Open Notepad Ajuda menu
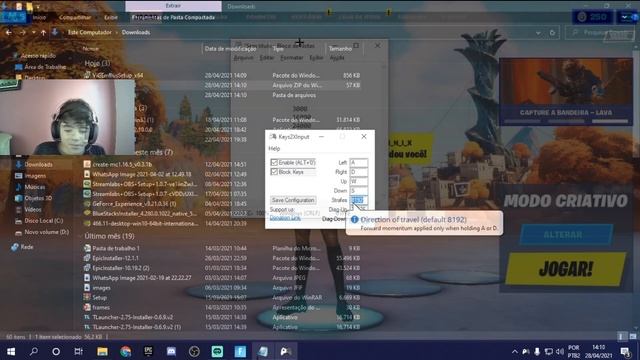This screenshot has height=360, width=640. pos(337,58)
